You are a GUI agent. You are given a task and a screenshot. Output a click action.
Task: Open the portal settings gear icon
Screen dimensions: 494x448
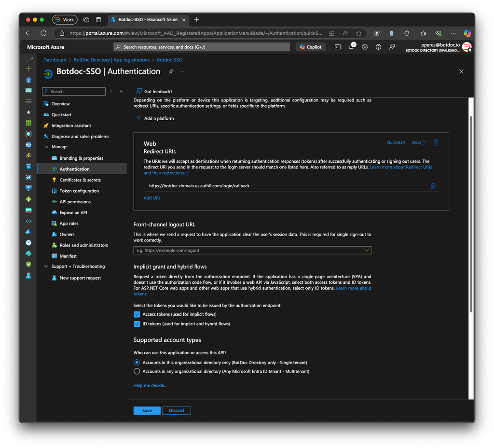pos(365,47)
